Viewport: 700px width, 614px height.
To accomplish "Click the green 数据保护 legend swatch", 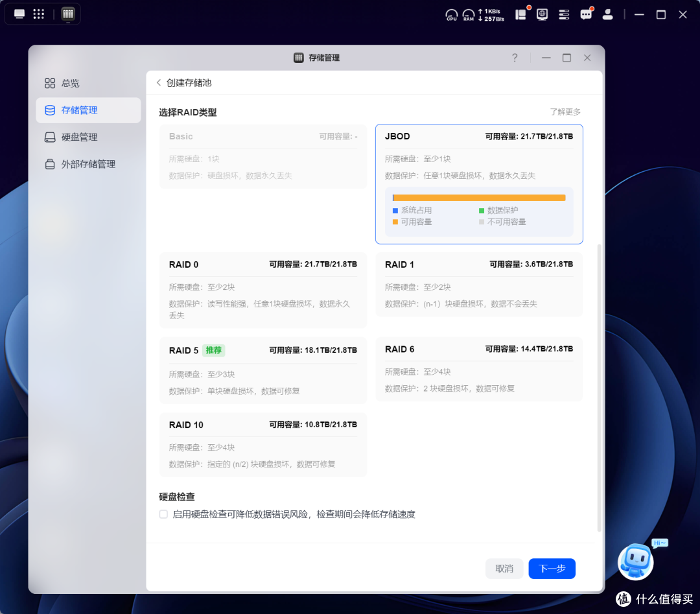I will (x=482, y=210).
